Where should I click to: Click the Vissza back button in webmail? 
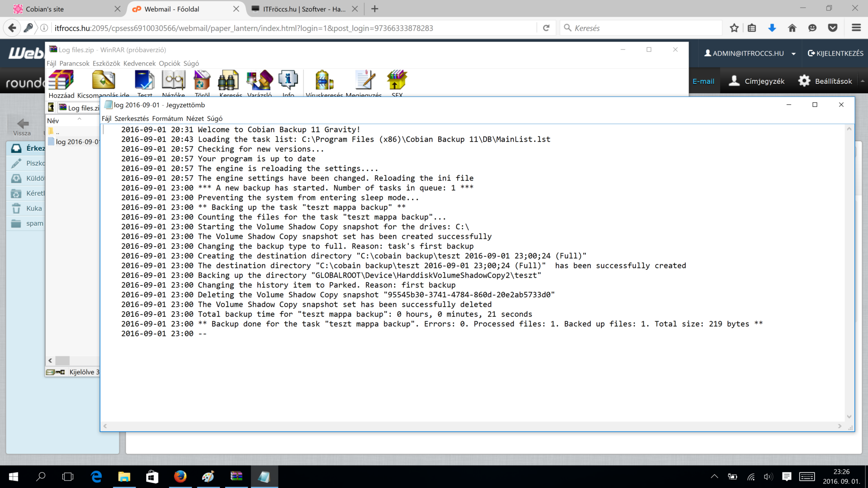[22, 124]
